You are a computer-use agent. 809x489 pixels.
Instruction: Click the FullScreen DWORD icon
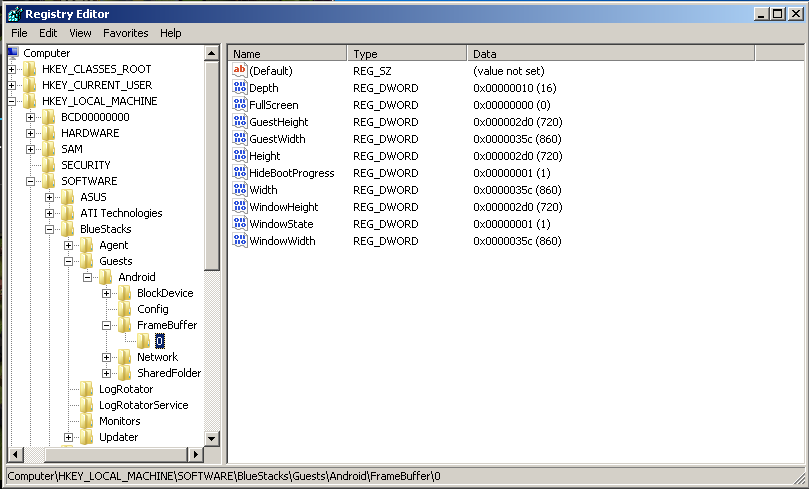(x=240, y=104)
